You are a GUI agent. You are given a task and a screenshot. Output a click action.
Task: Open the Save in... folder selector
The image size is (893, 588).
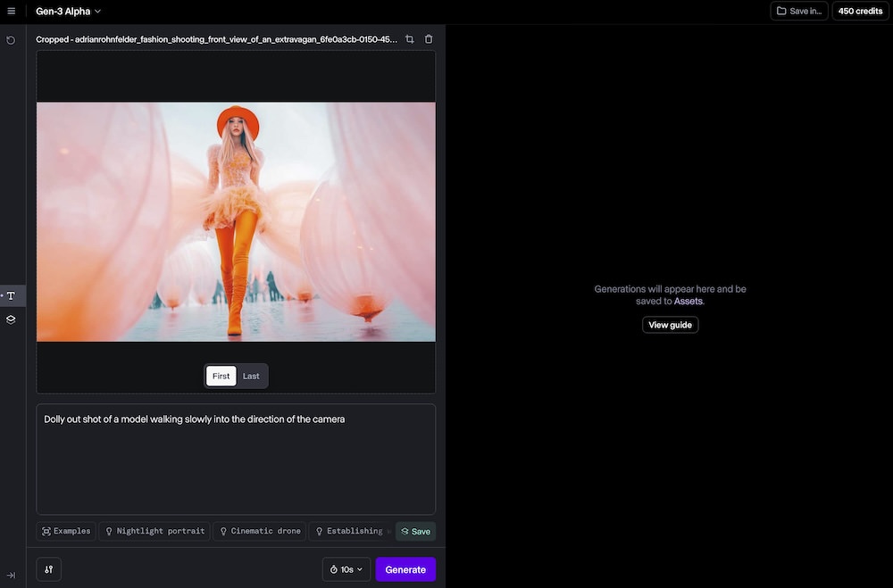pos(799,11)
